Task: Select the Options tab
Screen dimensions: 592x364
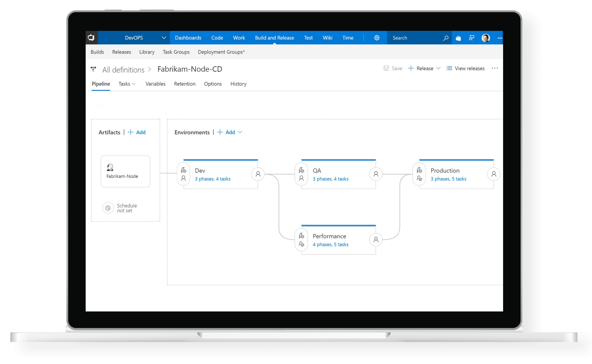Action: click(213, 84)
